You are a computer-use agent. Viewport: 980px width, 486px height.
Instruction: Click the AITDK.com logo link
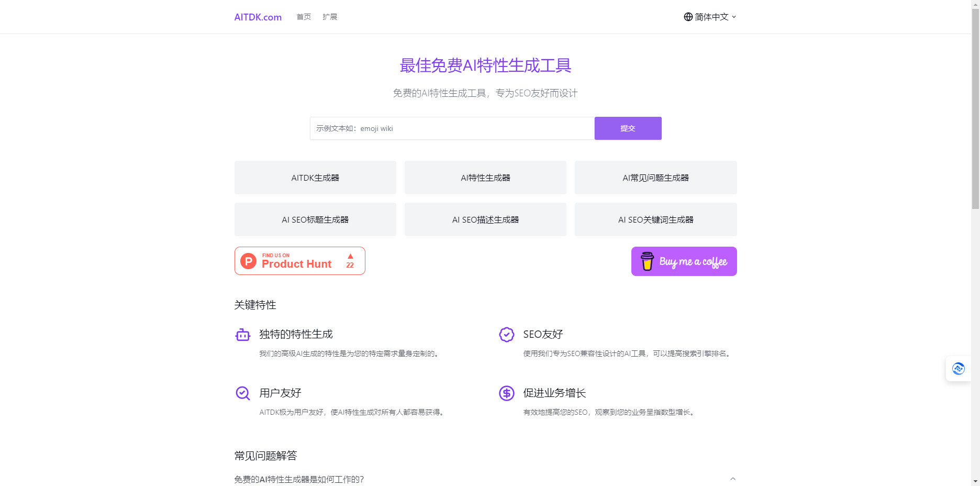click(x=258, y=17)
